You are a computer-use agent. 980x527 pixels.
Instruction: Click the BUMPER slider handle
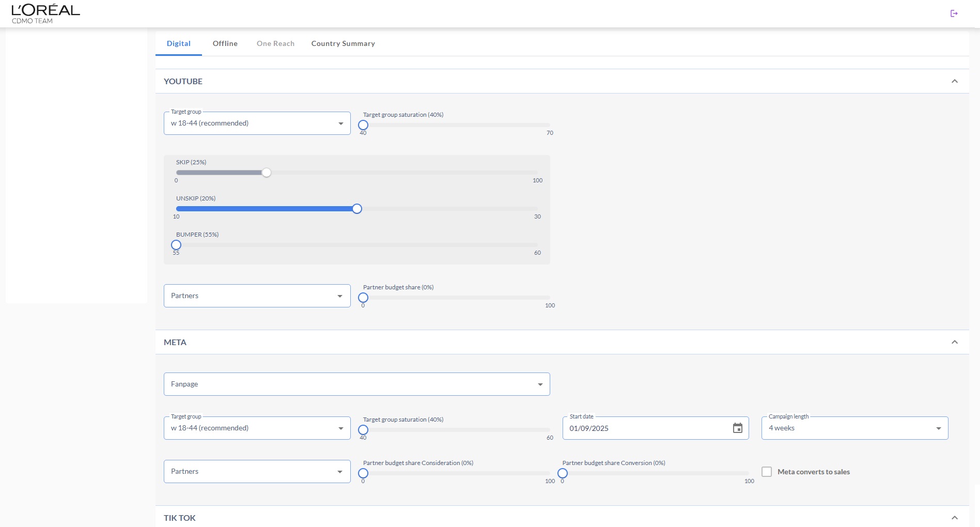tap(176, 245)
